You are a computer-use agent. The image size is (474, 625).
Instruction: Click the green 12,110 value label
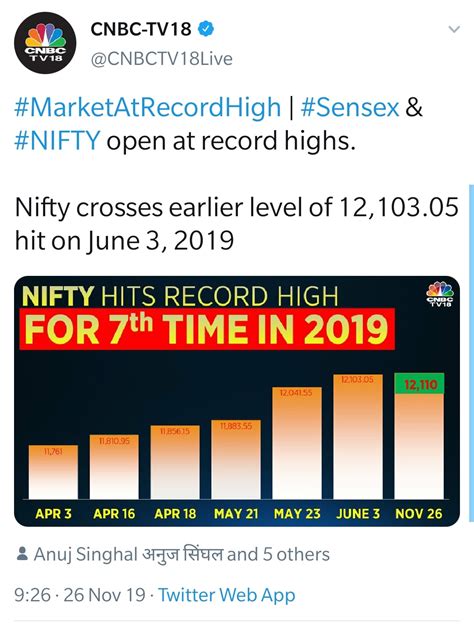coord(419,384)
